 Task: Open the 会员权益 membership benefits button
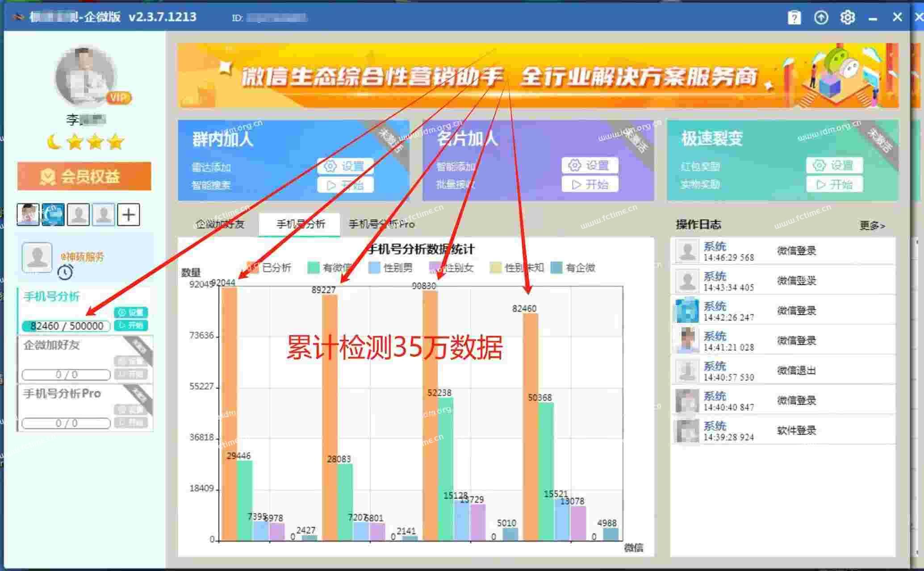pyautogui.click(x=84, y=176)
